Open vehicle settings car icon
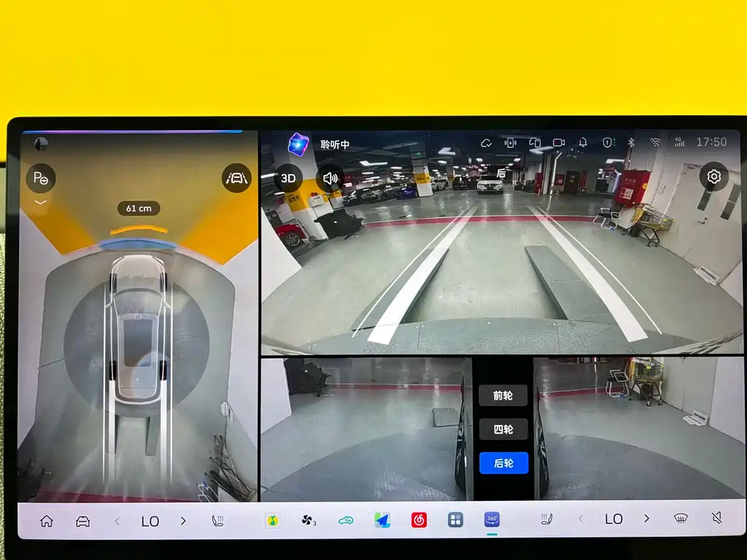This screenshot has width=747, height=560. tap(83, 521)
